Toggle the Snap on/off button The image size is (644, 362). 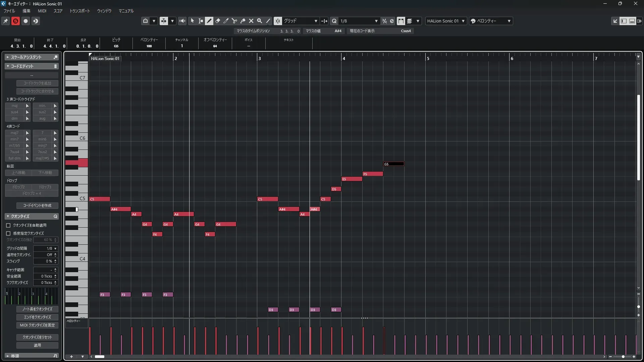[x=278, y=21]
